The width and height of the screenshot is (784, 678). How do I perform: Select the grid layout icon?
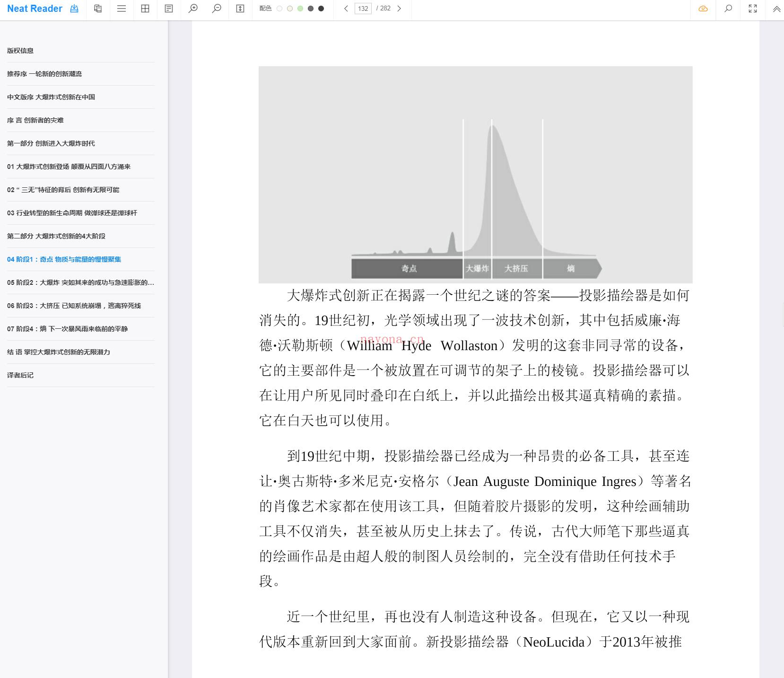pyautogui.click(x=145, y=9)
